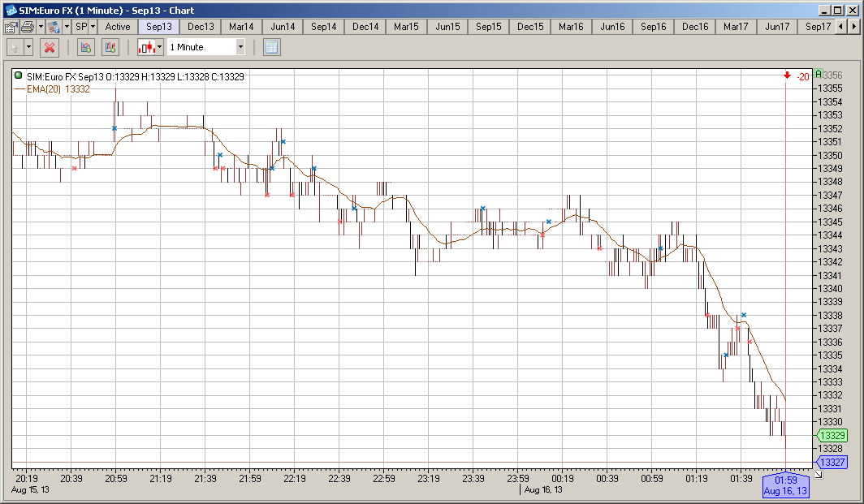Screen dimensions: 864x504
Task: Click the printer icon
Action: (x=28, y=27)
